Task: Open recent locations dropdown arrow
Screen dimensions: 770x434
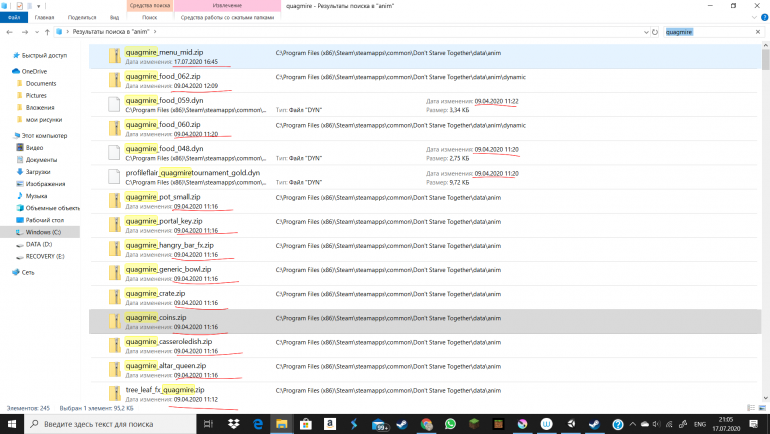Action: coord(38,32)
